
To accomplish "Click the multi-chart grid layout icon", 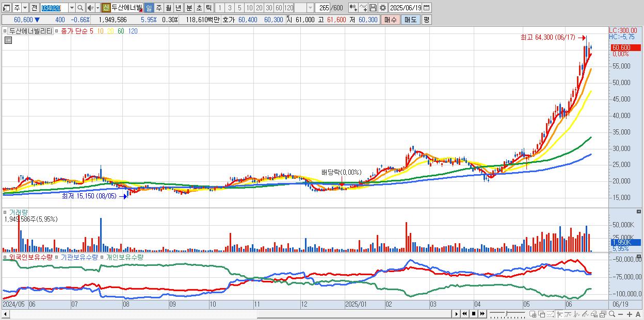I will (533, 314).
